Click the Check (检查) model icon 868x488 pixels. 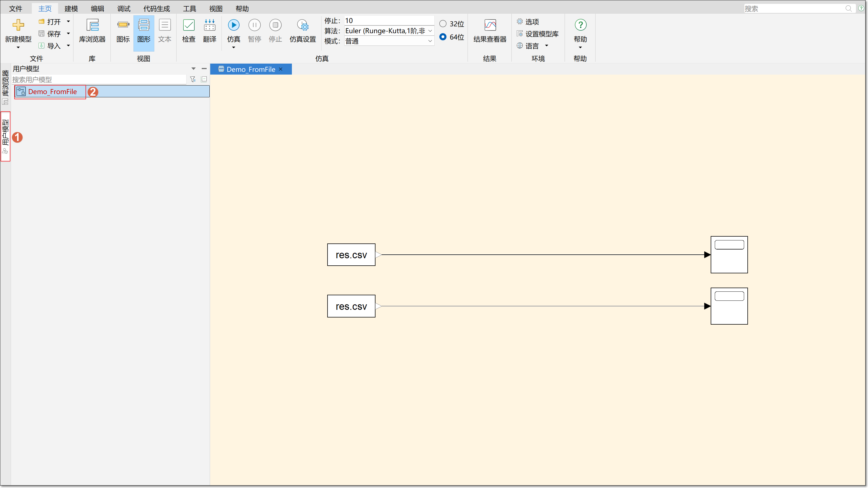click(x=189, y=25)
